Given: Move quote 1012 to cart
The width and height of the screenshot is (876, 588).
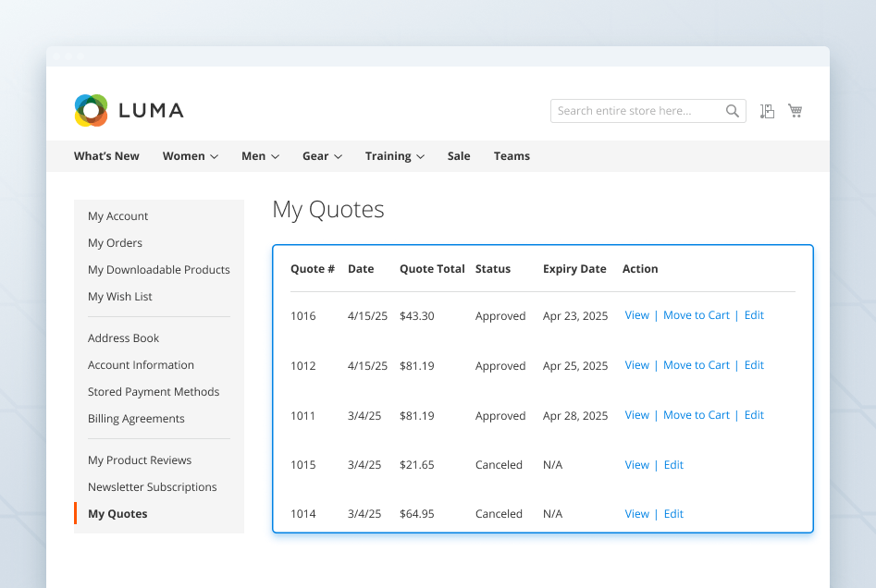Looking at the screenshot, I should 696,364.
